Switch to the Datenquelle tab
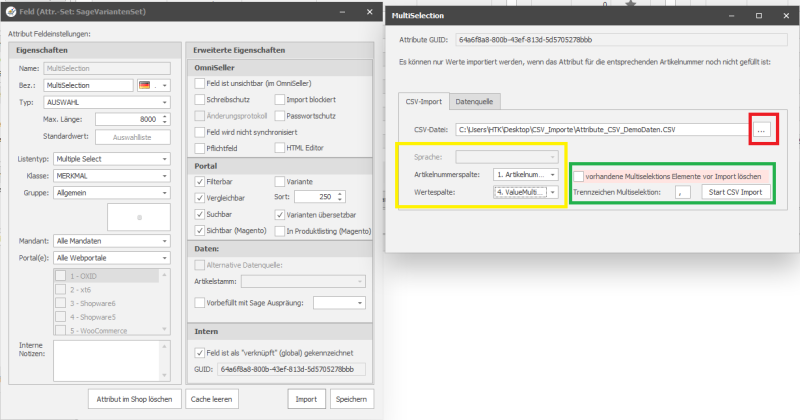 click(474, 101)
